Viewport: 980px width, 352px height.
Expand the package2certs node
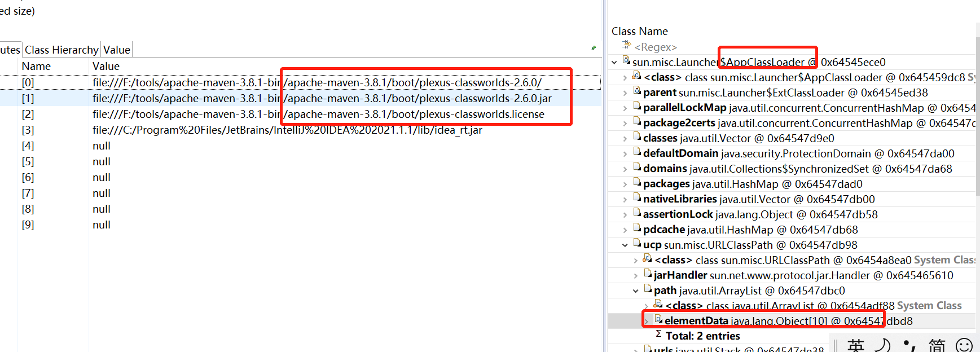pyautogui.click(x=625, y=123)
